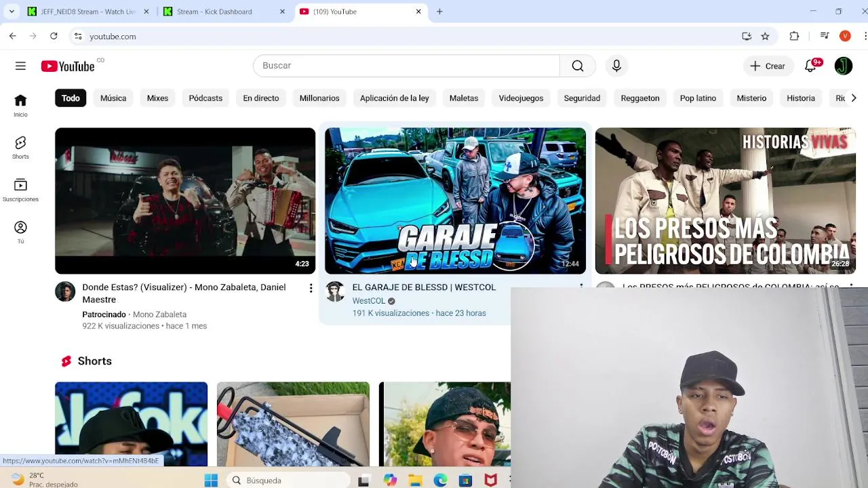Open a new browser tab
This screenshot has width=868, height=488.
click(x=439, y=12)
